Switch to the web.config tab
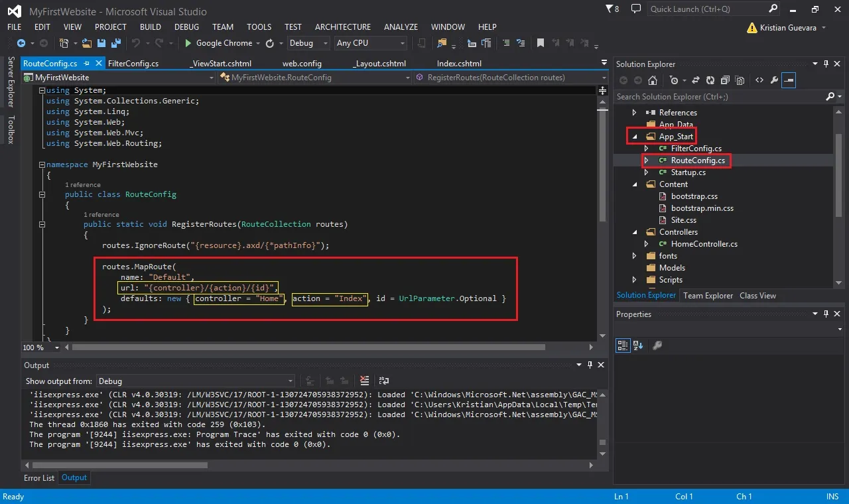 302,64
